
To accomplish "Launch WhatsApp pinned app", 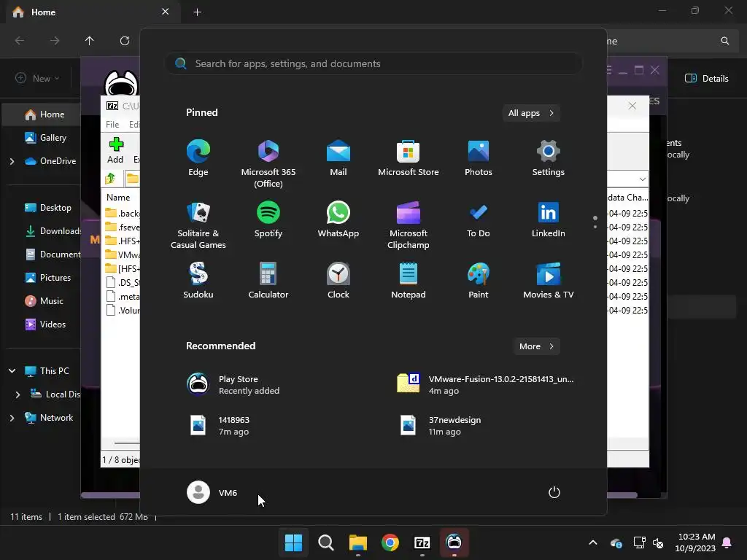I will pos(338,219).
